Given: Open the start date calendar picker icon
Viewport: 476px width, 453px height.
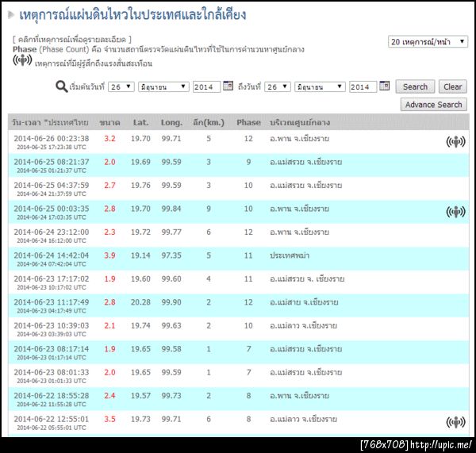Looking at the screenshot, I should 228,86.
